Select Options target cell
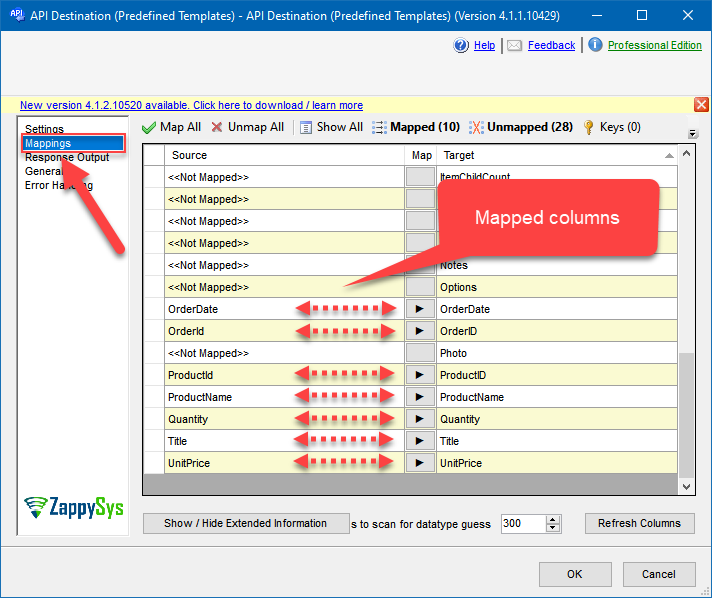The height and width of the screenshot is (598, 712). click(557, 287)
